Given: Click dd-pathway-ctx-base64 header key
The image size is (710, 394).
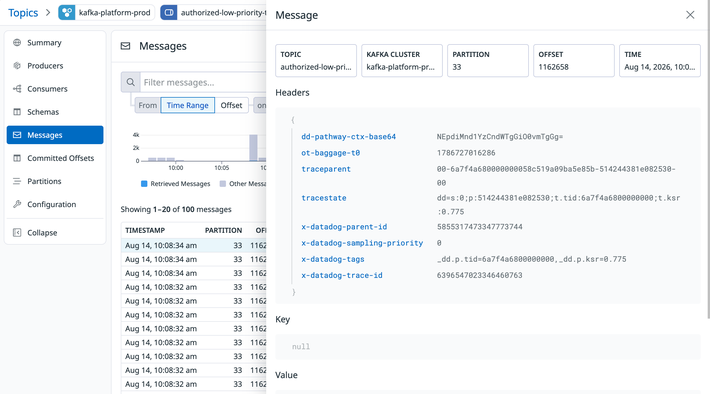Looking at the screenshot, I should click(349, 137).
